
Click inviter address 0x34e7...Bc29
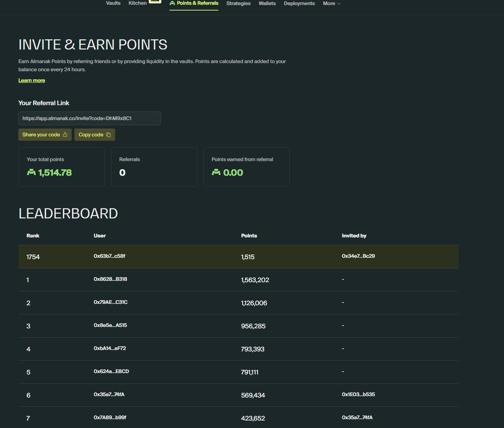358,256
